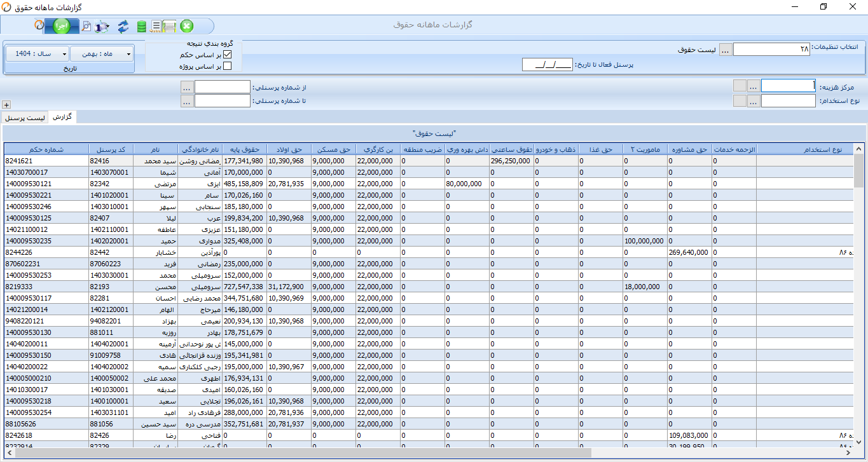Click the list with ruler icon
This screenshot has height=462, width=868.
(x=156, y=26)
